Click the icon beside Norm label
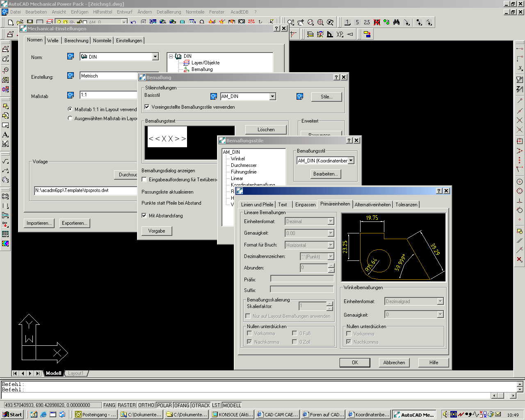This screenshot has height=420, width=525. click(71, 56)
